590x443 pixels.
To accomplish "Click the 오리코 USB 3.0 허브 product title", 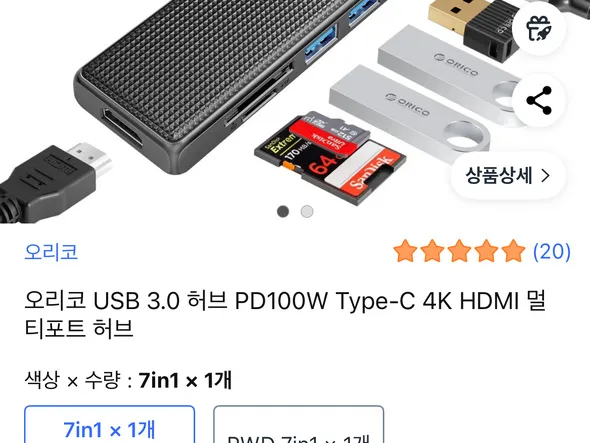I will tap(285, 315).
